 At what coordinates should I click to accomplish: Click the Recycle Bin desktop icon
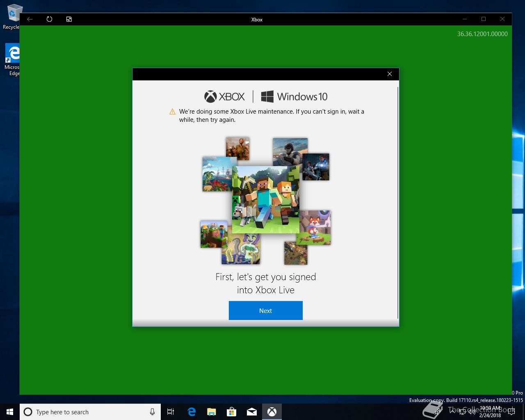point(12,17)
